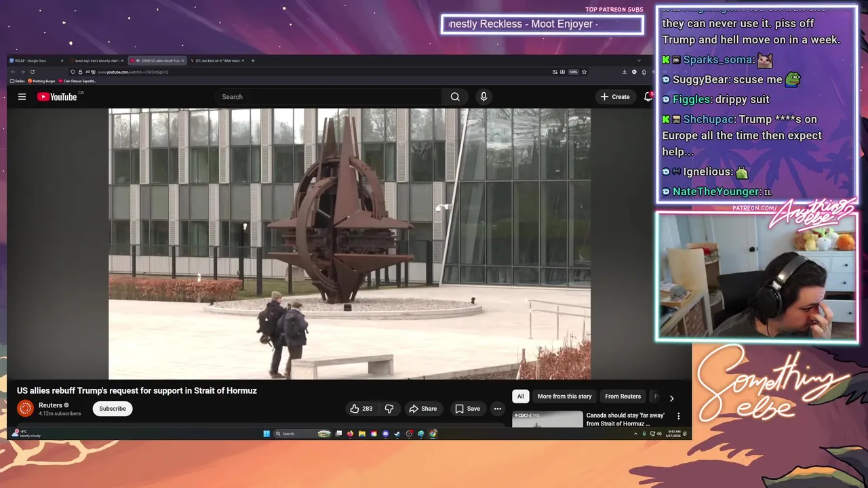Open a new browser tab
The width and height of the screenshot is (868, 488).
[x=253, y=60]
